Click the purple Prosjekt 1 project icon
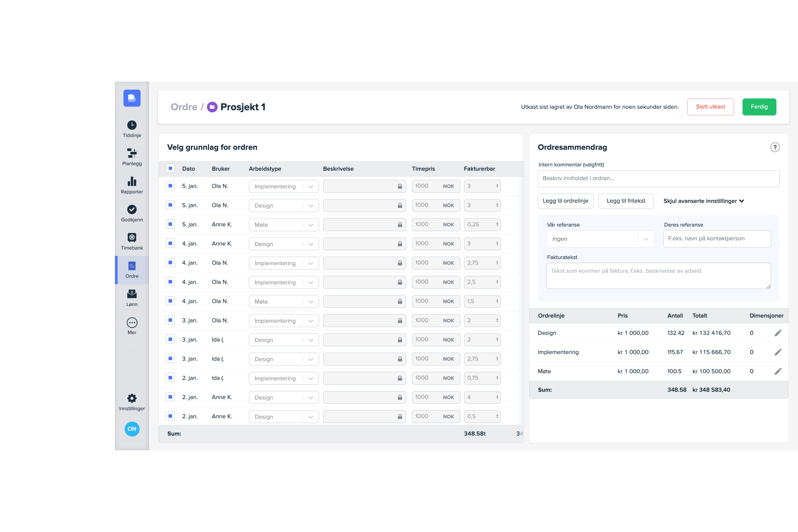 (212, 107)
